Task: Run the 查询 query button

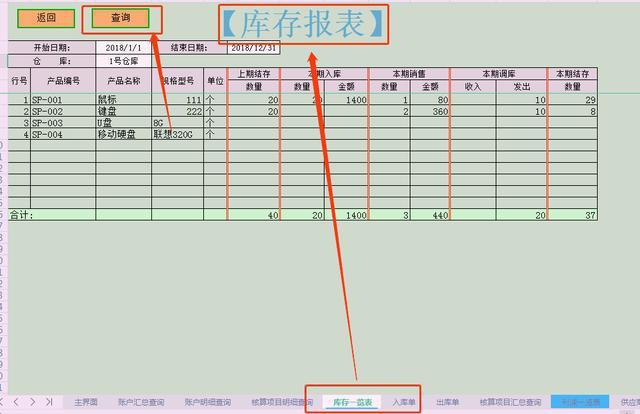Action: 120,18
